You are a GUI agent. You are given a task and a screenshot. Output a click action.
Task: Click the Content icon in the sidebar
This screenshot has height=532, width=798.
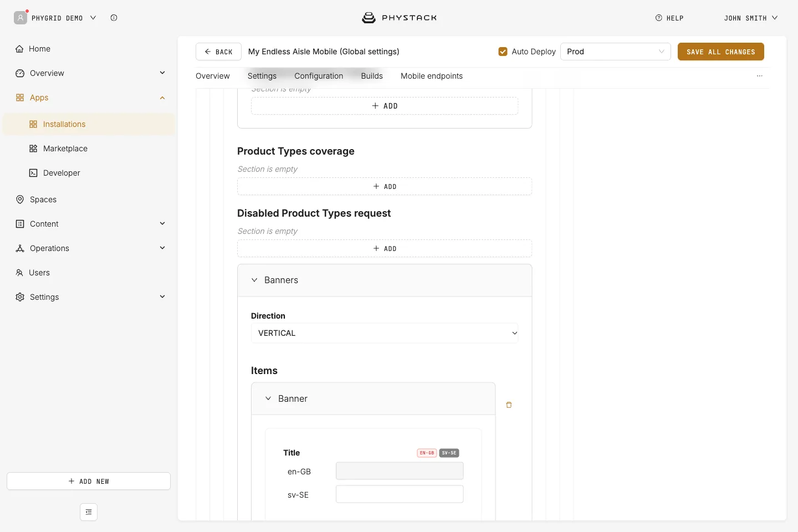[x=20, y=224]
